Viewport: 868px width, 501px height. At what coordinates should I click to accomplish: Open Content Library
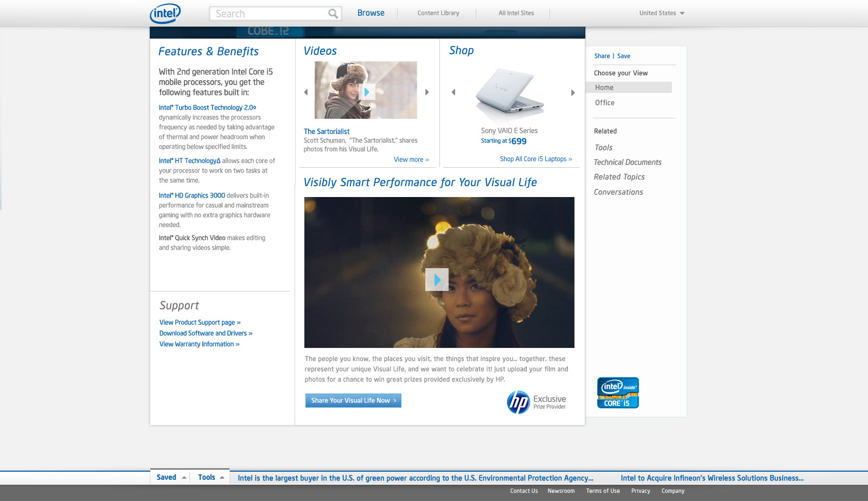click(x=438, y=13)
